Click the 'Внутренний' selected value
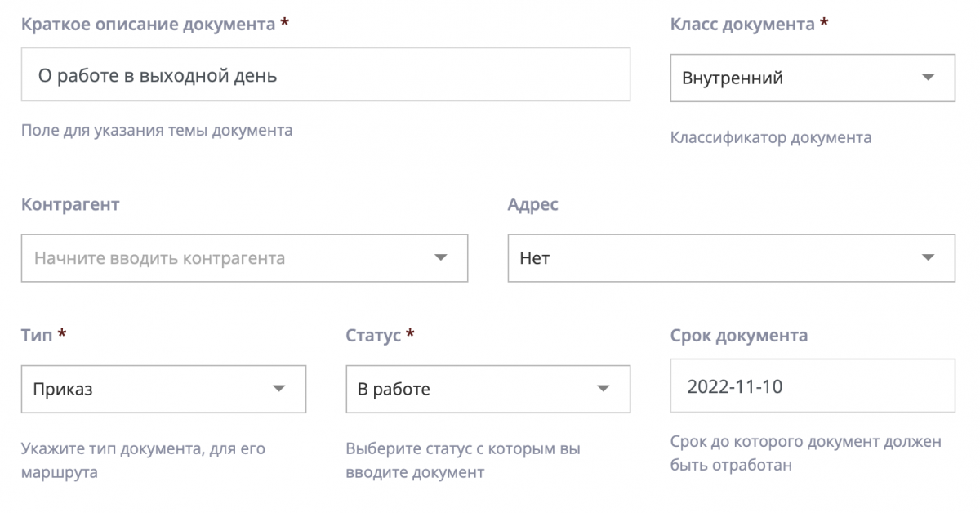Image resolution: width=980 pixels, height=513 pixels. coord(733,78)
